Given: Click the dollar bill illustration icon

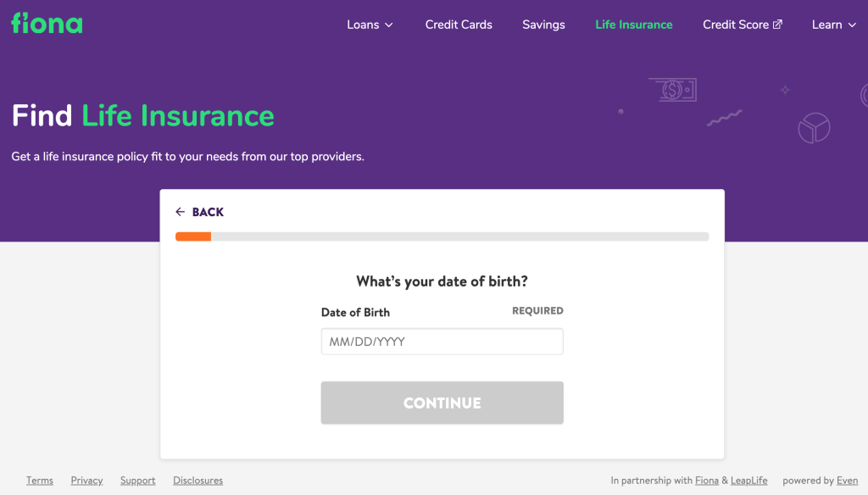Looking at the screenshot, I should click(x=672, y=89).
